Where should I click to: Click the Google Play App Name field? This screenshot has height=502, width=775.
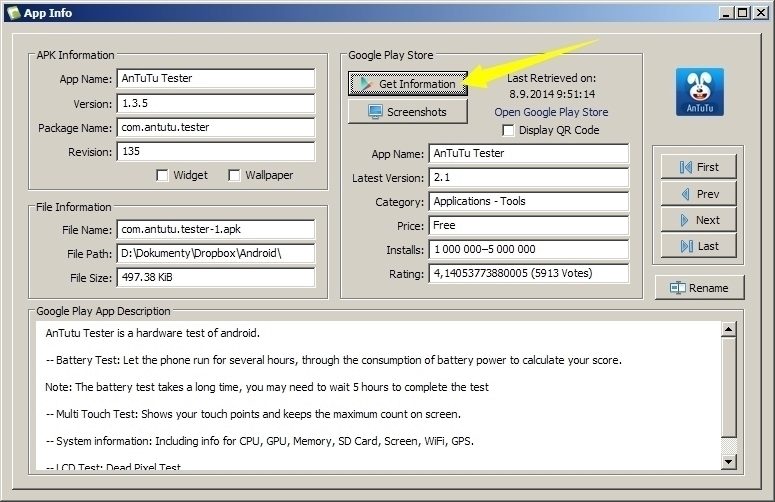click(529, 154)
